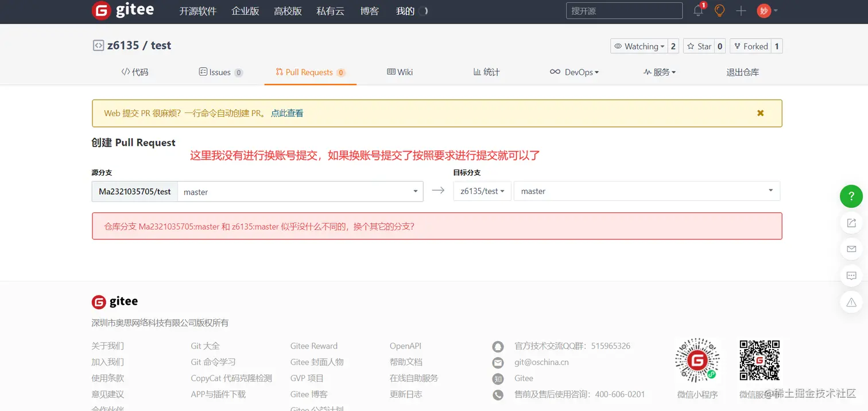Click the Forked button
Viewport: 868px width, 411px height.
tap(750, 46)
